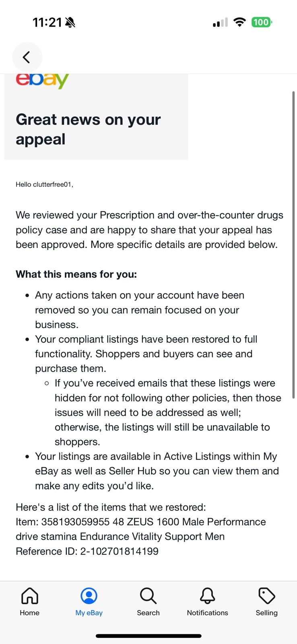
Task: Tap the bell icon
Action: [x=208, y=596]
